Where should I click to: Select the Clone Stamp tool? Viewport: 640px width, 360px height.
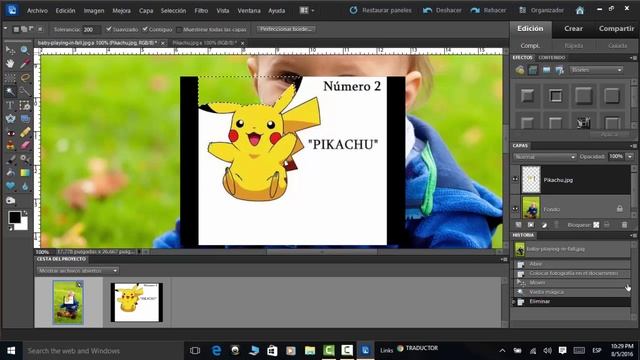10,145
